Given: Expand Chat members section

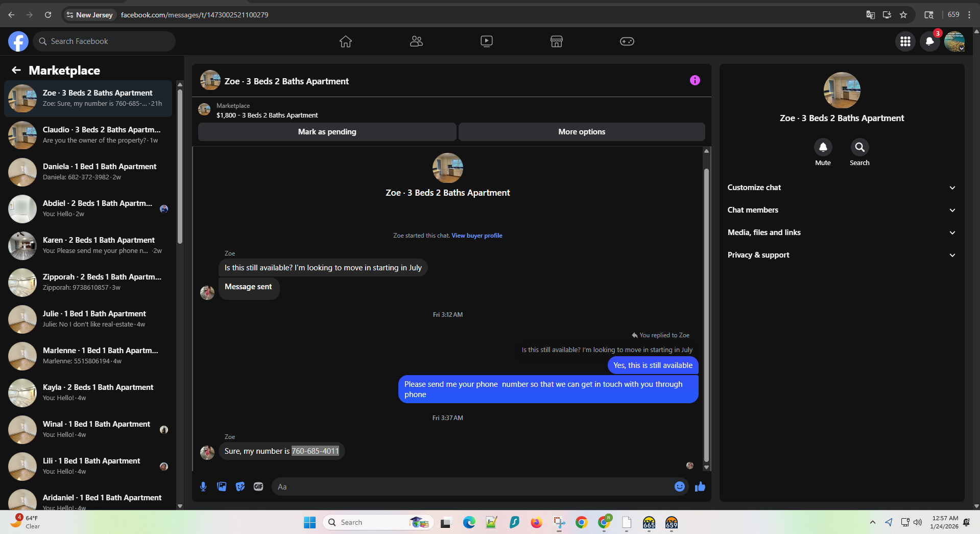Looking at the screenshot, I should 841,210.
